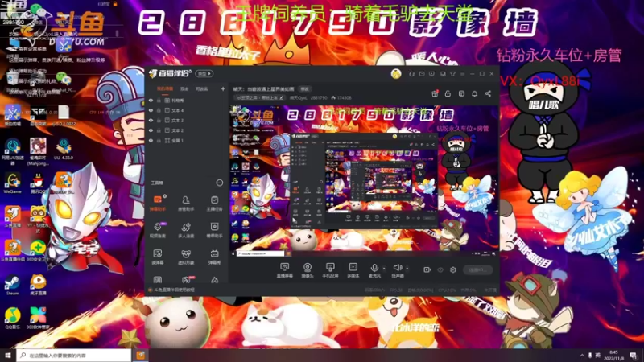Expand the 工具箱 more-options circle

point(219,183)
